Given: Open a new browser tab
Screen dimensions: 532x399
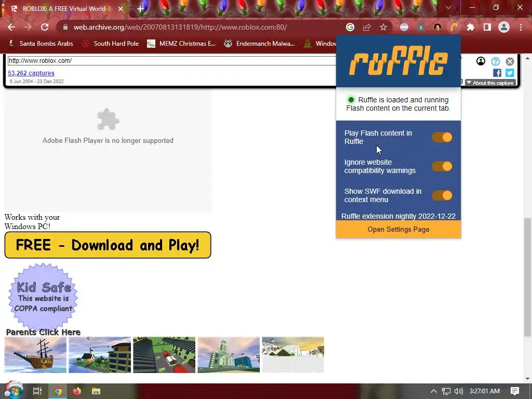Looking at the screenshot, I should [140, 9].
